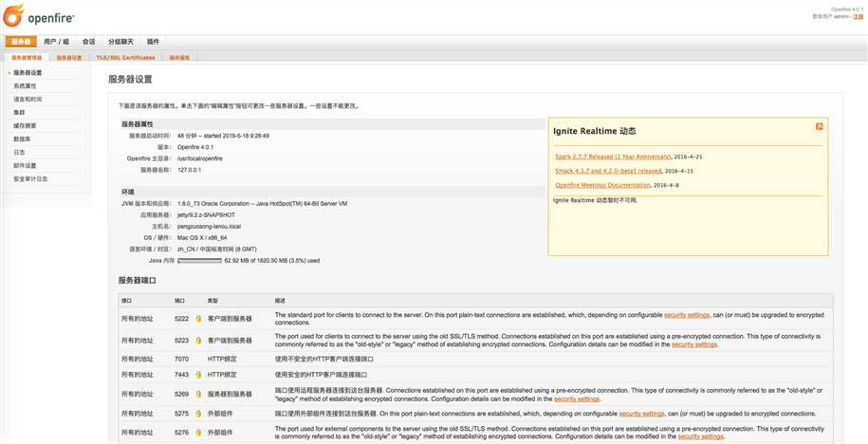Click the lock icon for port 5275
Image resolution: width=868 pixels, height=444 pixels.
click(x=198, y=414)
